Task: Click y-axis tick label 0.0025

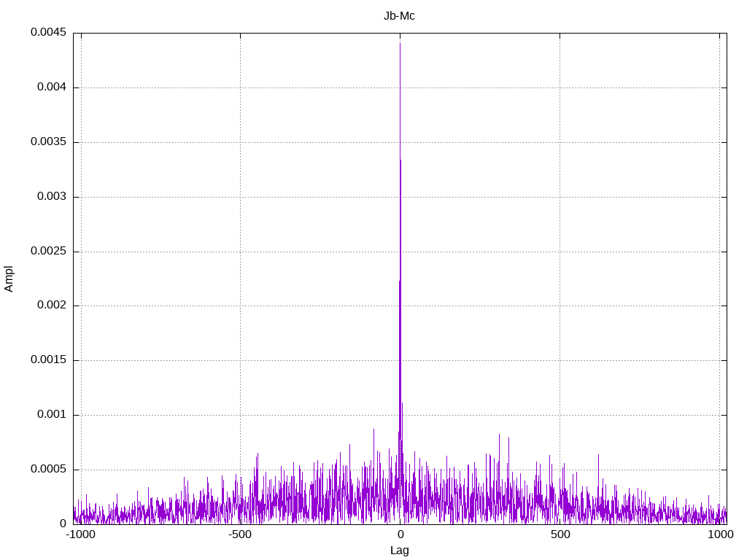Action: coord(49,251)
